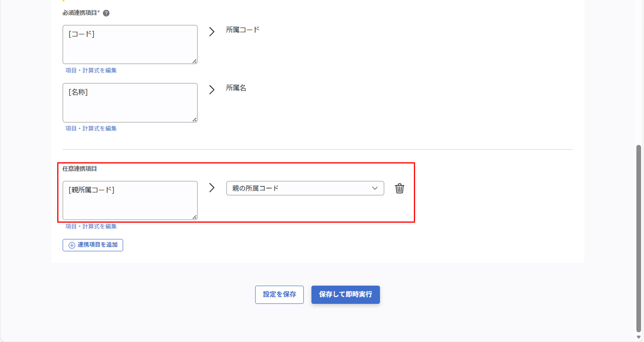Click resize handle of [親所属コード] text area
This screenshot has width=644, height=342.
(195, 217)
